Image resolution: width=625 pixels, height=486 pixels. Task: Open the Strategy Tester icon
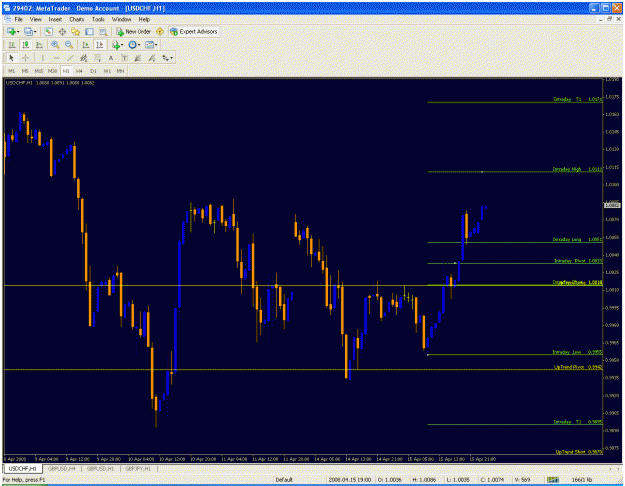103,31
